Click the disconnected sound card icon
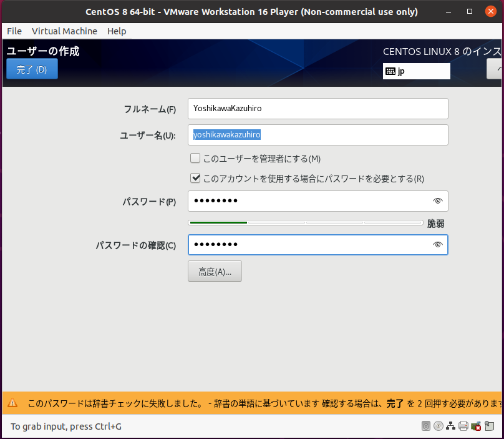Image resolution: width=504 pixels, height=439 pixels. tap(476, 427)
